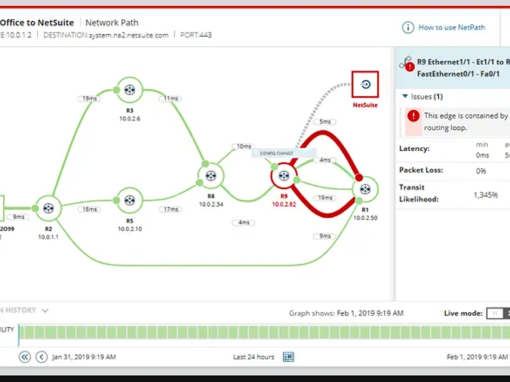Click the CONFIG CHANGE label near R9
Image resolution: width=510 pixels, height=382 pixels.
point(276,153)
